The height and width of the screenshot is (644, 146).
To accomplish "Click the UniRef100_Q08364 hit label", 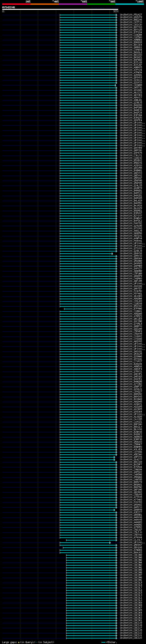I will click(x=131, y=412).
